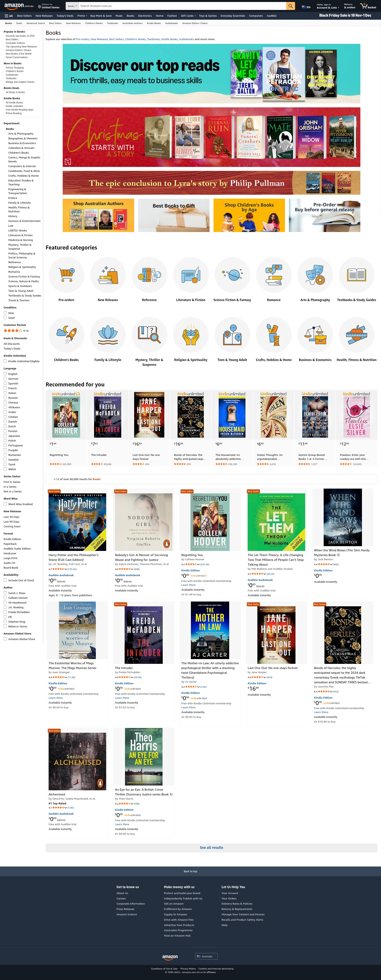Screen dimensions: 381x980
Task: Tick the English language checkbox
Action: point(5,374)
